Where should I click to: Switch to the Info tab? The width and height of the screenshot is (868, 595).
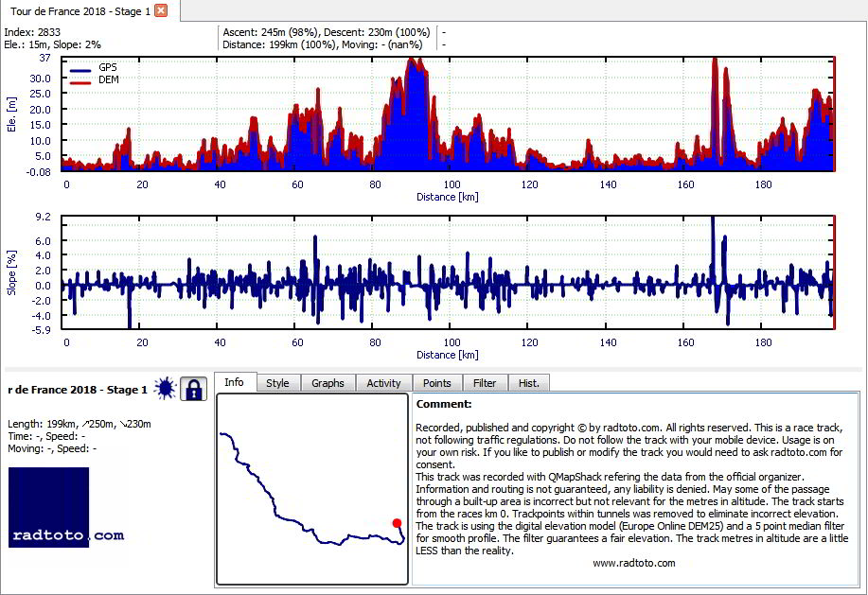click(234, 382)
